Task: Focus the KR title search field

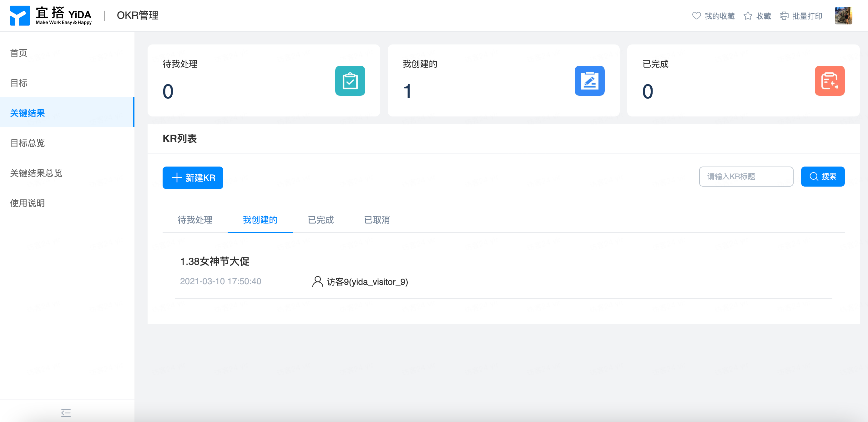Action: (x=746, y=177)
